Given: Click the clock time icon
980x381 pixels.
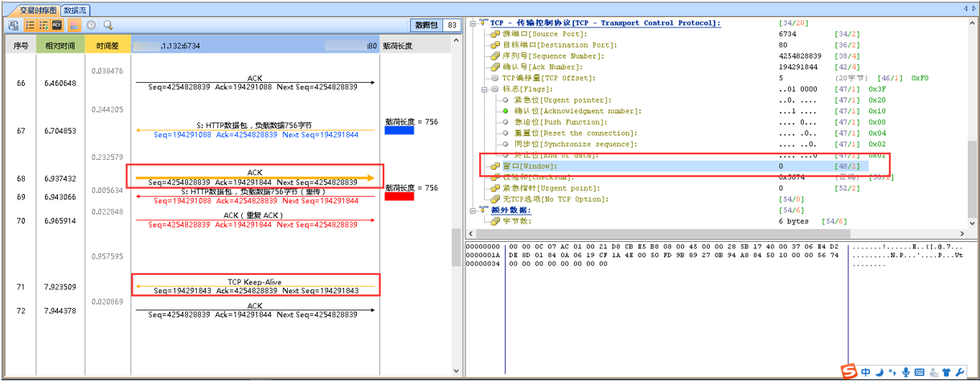Looking at the screenshot, I should pyautogui.click(x=91, y=26).
